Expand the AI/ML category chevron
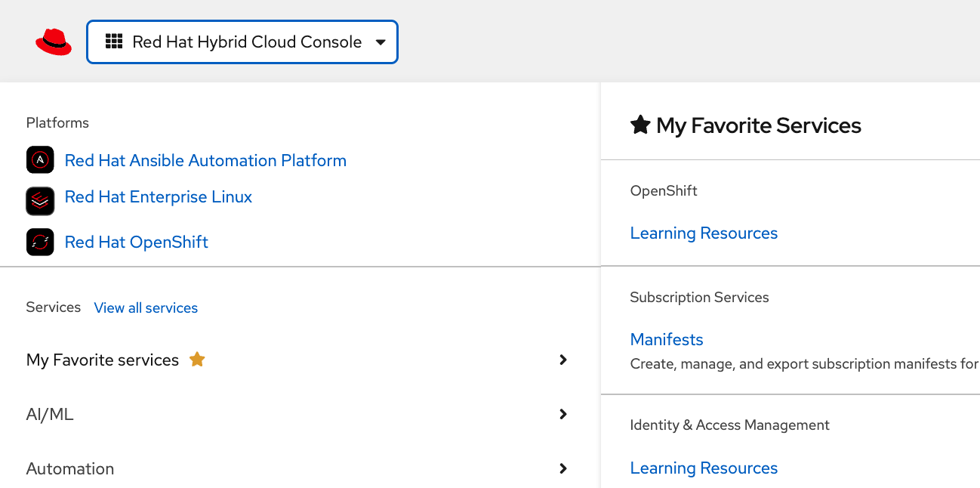The height and width of the screenshot is (488, 980). 562,414
